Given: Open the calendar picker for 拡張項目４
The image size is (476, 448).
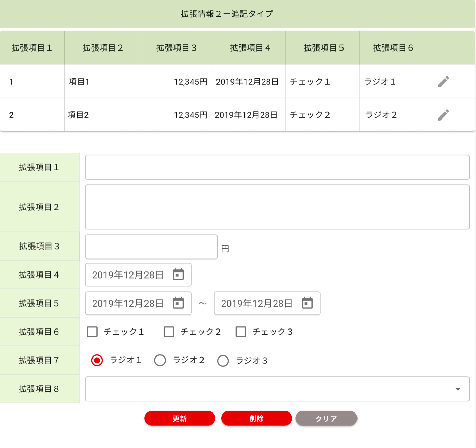Looking at the screenshot, I should (178, 275).
